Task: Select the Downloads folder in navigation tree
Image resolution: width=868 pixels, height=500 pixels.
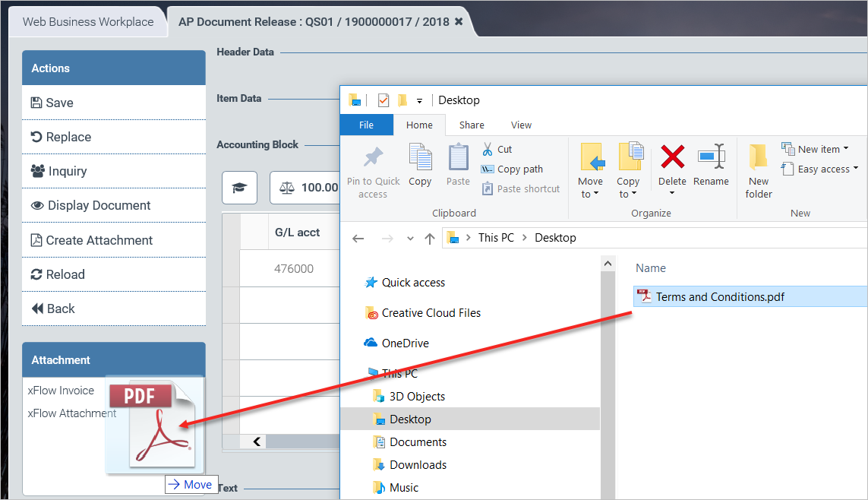Action: tap(418, 465)
